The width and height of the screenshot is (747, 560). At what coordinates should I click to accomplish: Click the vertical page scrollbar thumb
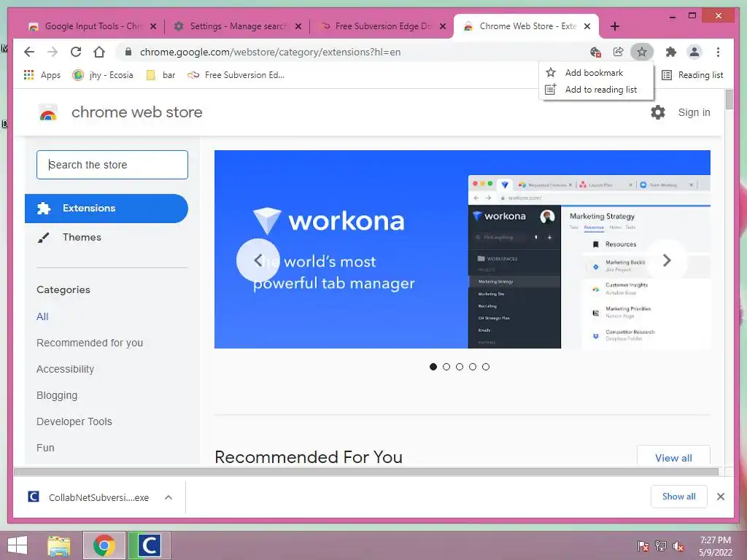tap(729, 100)
